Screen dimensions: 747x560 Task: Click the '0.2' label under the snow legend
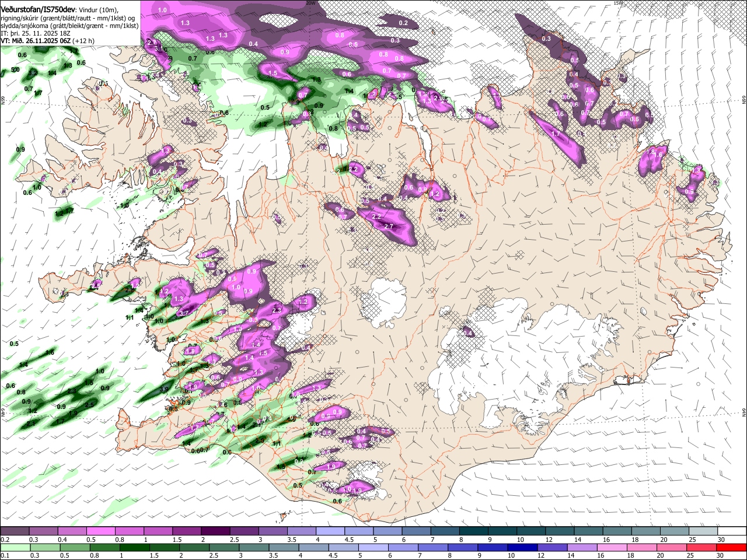coord(4,540)
